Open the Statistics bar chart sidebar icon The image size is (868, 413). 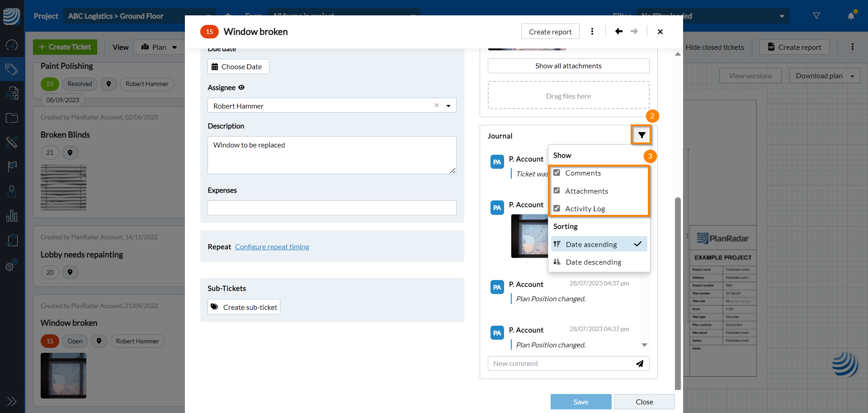11,216
